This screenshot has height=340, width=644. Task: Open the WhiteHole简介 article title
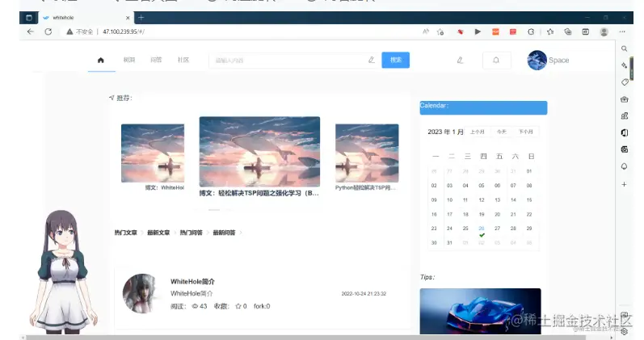(x=192, y=282)
